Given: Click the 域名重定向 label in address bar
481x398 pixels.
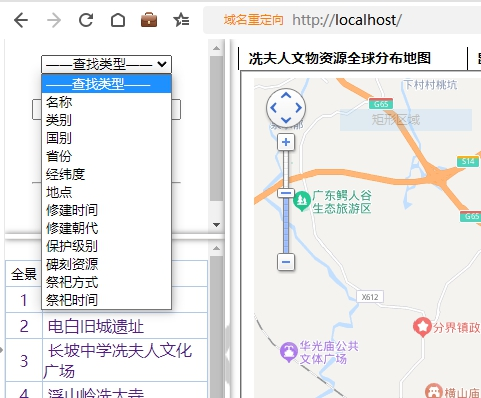Looking at the screenshot, I should click(253, 20).
